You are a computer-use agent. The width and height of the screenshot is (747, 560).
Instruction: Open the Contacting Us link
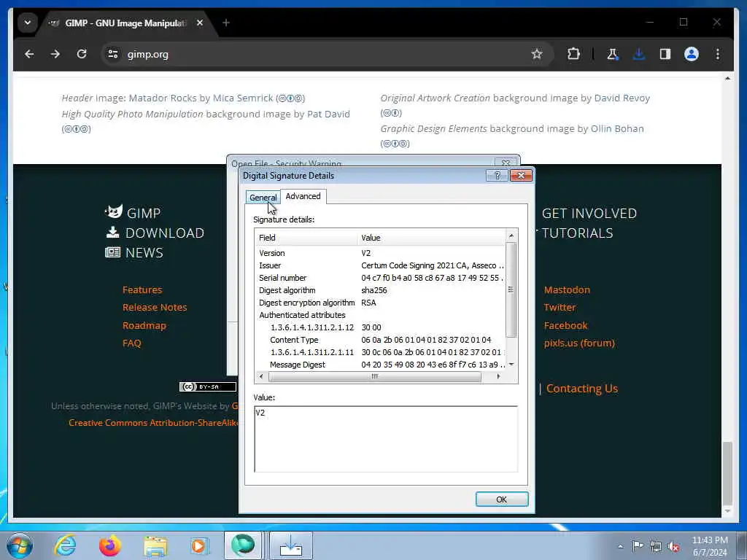[581, 388]
